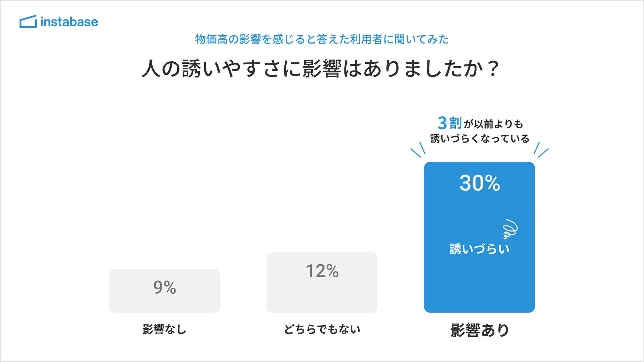Click the どちらでもない axis label
Viewport: 644px width, 362px height.
[x=322, y=329]
